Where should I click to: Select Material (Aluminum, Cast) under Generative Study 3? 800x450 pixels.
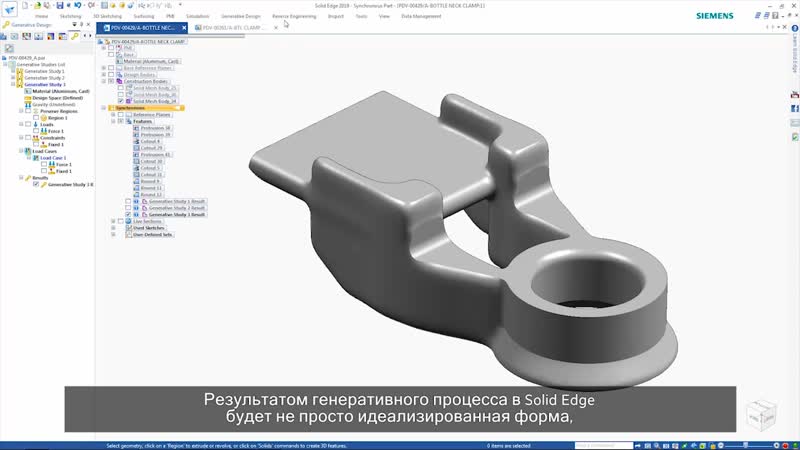61,91
